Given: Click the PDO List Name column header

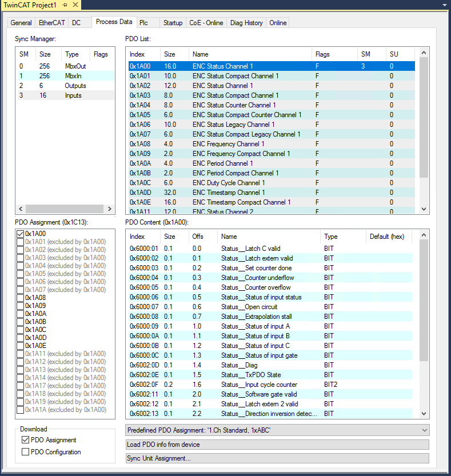Looking at the screenshot, I should pos(250,54).
